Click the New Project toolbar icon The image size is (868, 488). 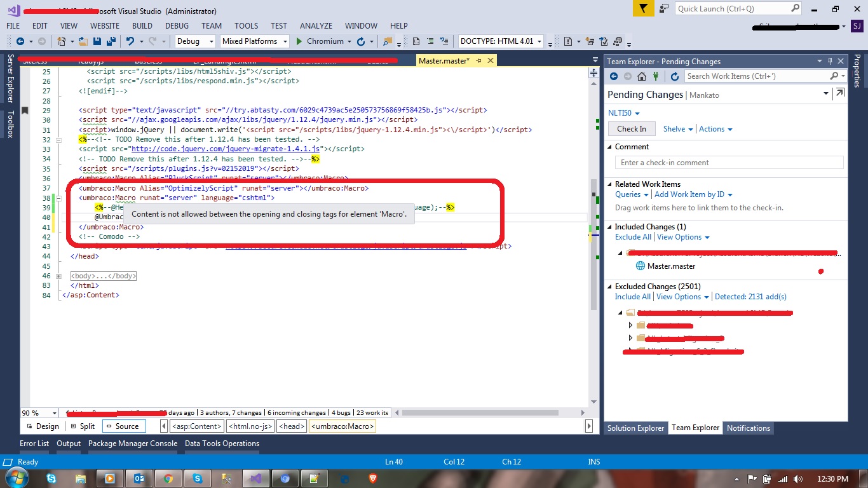click(x=62, y=41)
